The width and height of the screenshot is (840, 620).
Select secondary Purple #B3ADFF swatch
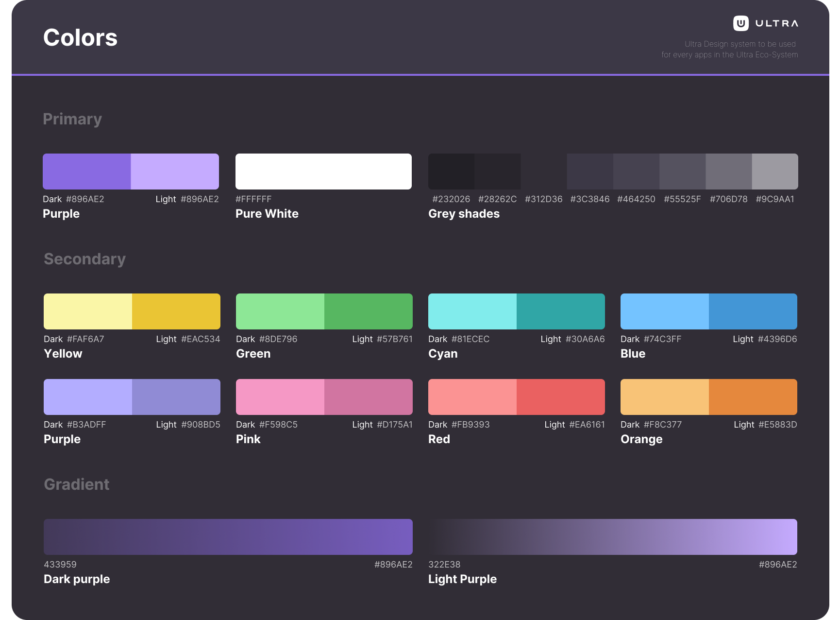tap(88, 397)
